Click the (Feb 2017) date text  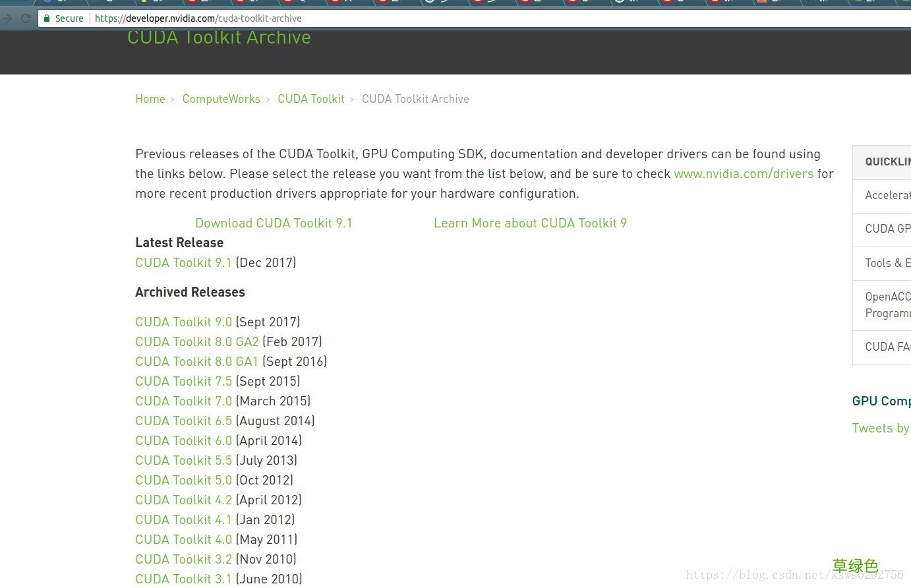[x=293, y=342]
